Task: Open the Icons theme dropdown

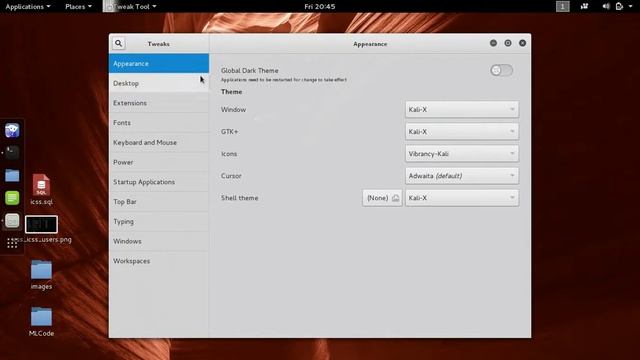Action: [x=462, y=153]
